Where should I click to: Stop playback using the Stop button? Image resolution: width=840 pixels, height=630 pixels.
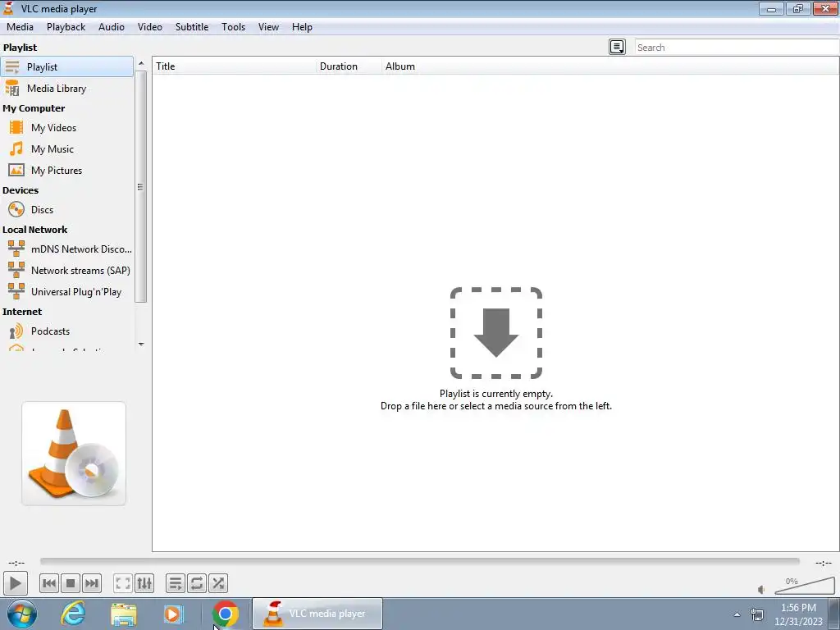(71, 583)
